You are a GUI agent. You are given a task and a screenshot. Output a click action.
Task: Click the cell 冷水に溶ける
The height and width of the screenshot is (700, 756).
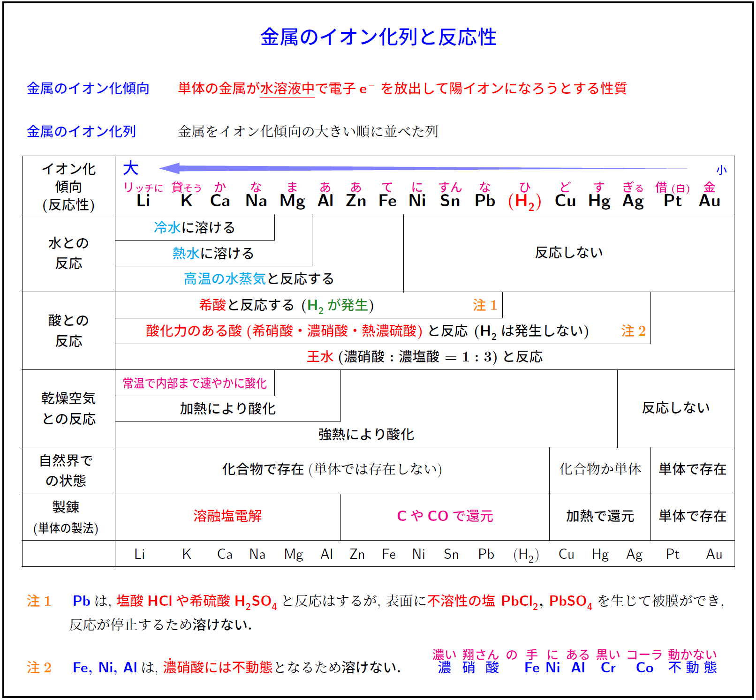pyautogui.click(x=195, y=227)
